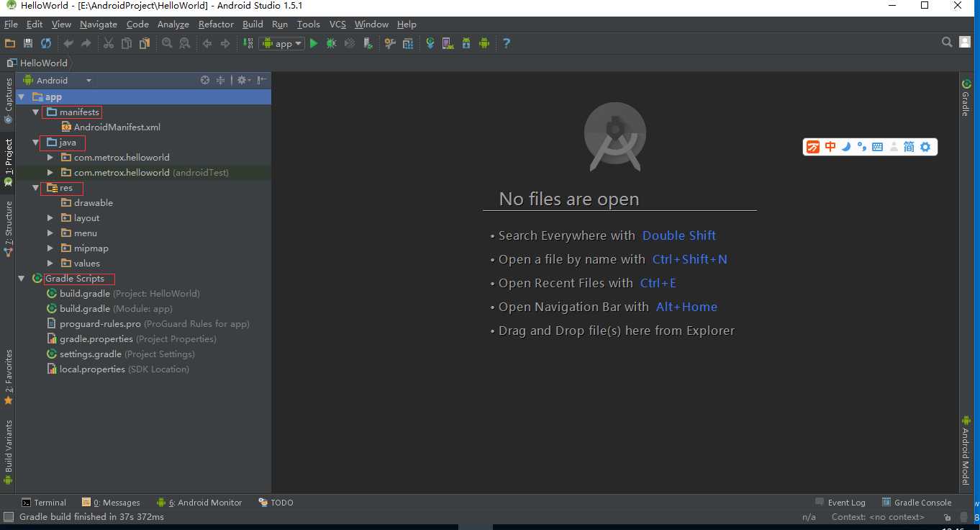The image size is (980, 530).
Task: Toggle the 7: Structure side tab
Action: pos(8,228)
